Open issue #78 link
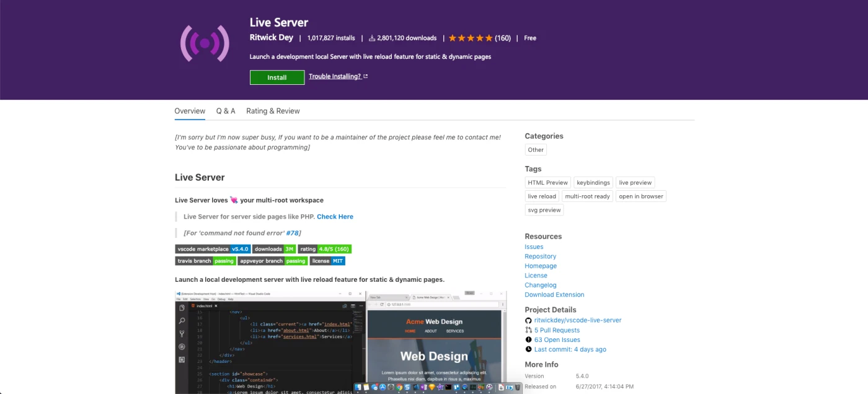This screenshot has width=868, height=394. tap(293, 233)
